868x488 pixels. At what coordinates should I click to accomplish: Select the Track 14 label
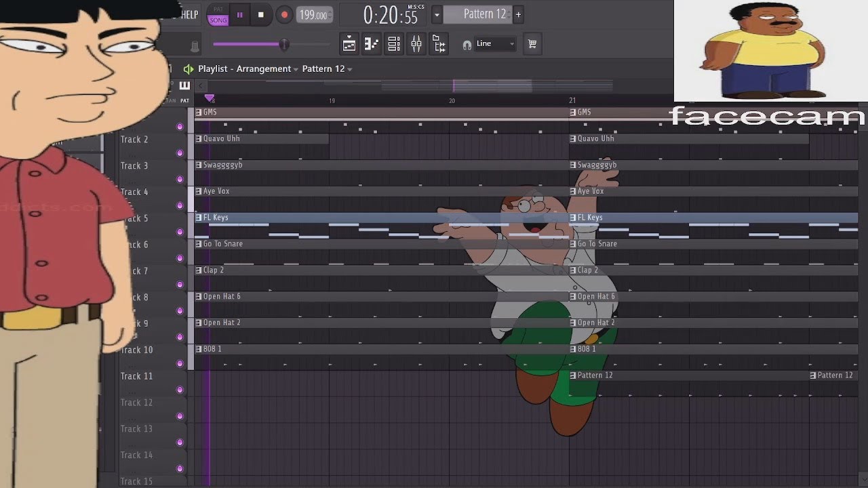(x=136, y=455)
